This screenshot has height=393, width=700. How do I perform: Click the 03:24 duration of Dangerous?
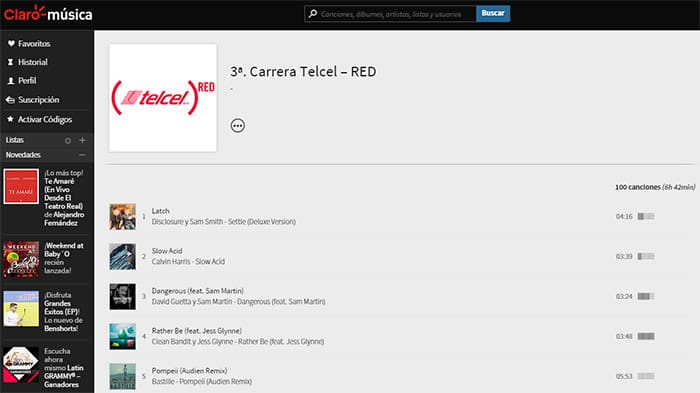coord(624,297)
